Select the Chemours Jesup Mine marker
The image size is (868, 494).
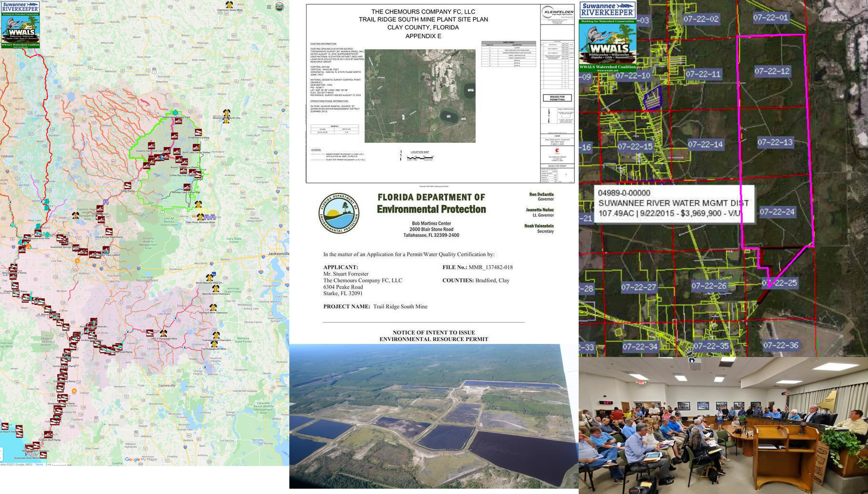[229, 5]
